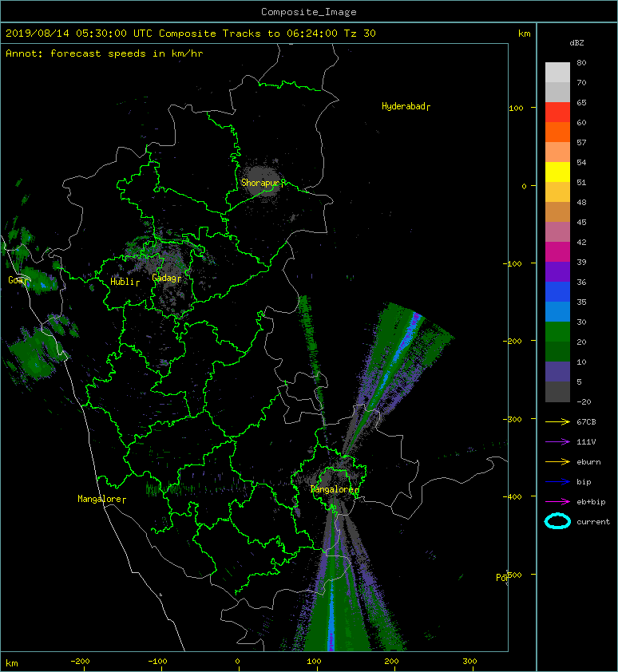Click the dBZ legend heading

tap(576, 43)
